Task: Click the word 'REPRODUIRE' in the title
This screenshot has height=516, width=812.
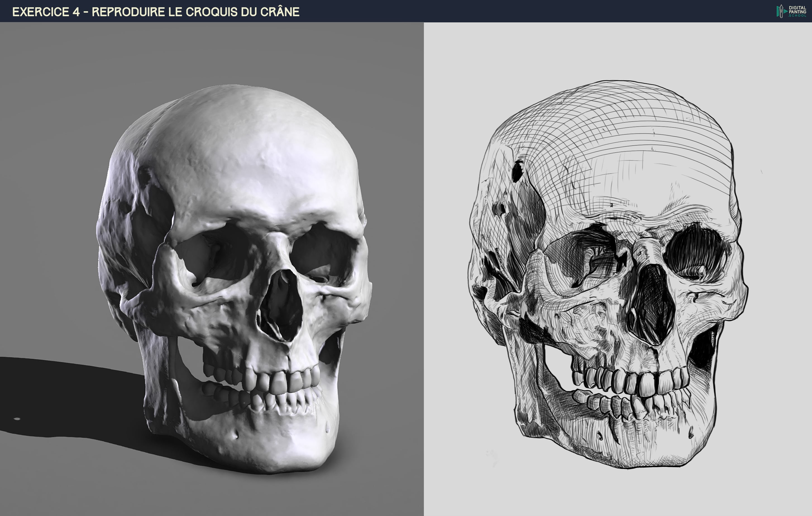Action: point(128,12)
